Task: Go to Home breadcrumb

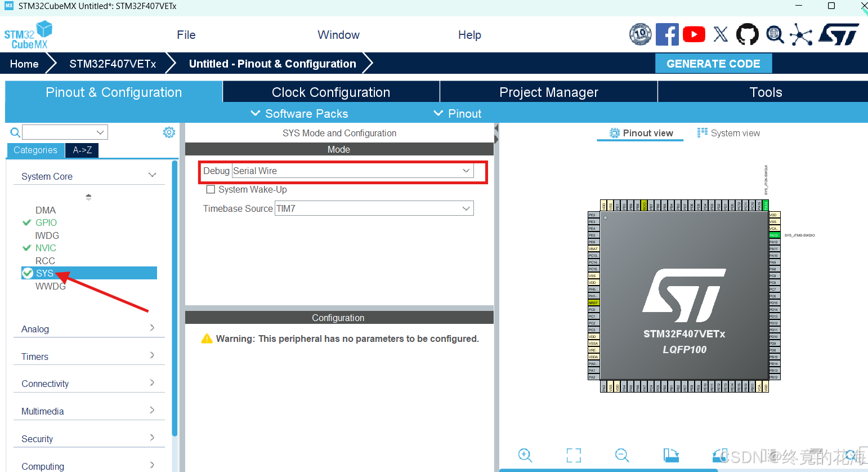Action: point(24,64)
